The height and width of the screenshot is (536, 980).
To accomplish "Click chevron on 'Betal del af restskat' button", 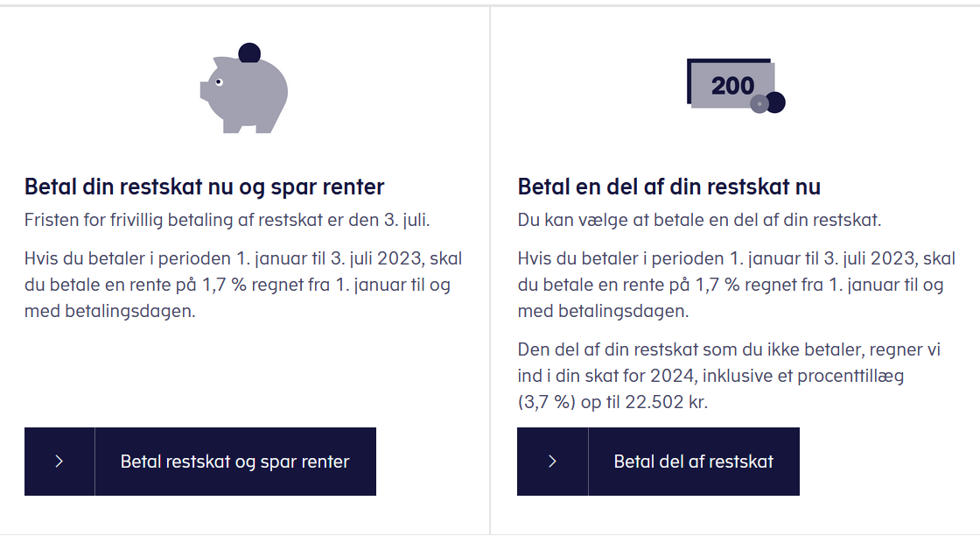I will pyautogui.click(x=552, y=462).
